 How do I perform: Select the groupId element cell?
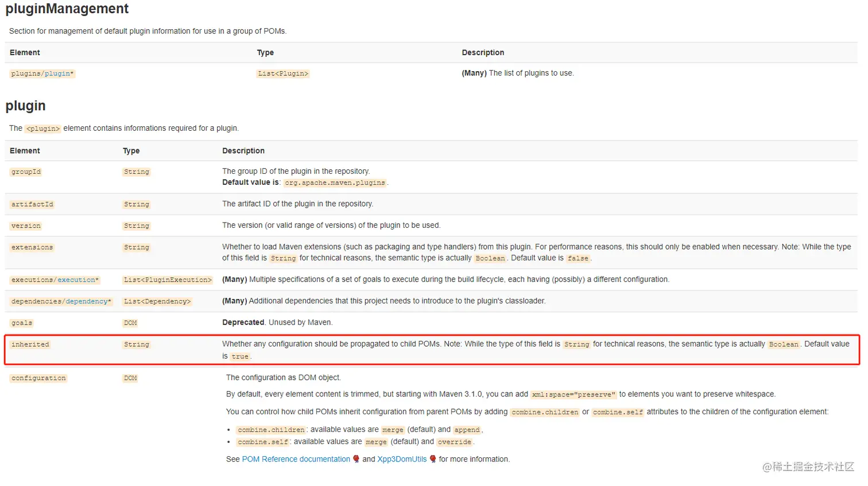pos(26,172)
